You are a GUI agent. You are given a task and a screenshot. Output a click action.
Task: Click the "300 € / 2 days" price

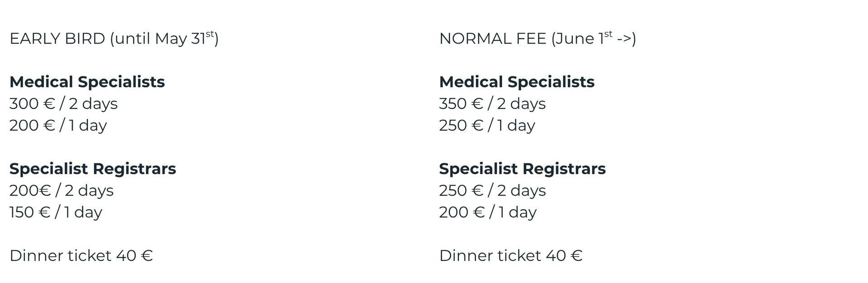pyautogui.click(x=63, y=104)
